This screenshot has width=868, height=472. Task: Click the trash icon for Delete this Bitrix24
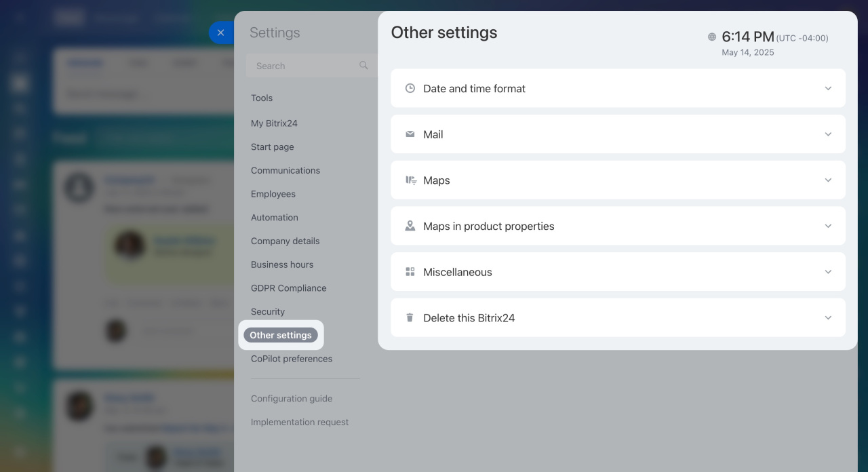click(410, 317)
